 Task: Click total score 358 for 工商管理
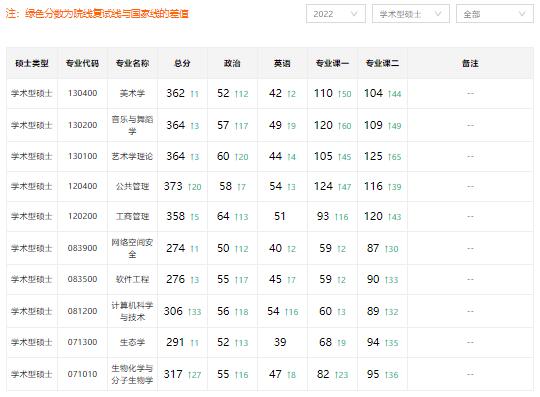[176, 216]
